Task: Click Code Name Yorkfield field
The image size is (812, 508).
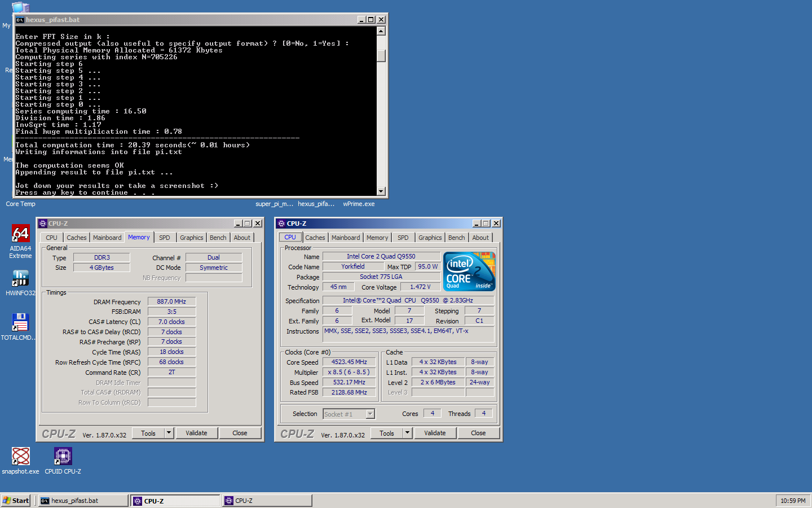Action: (x=353, y=266)
